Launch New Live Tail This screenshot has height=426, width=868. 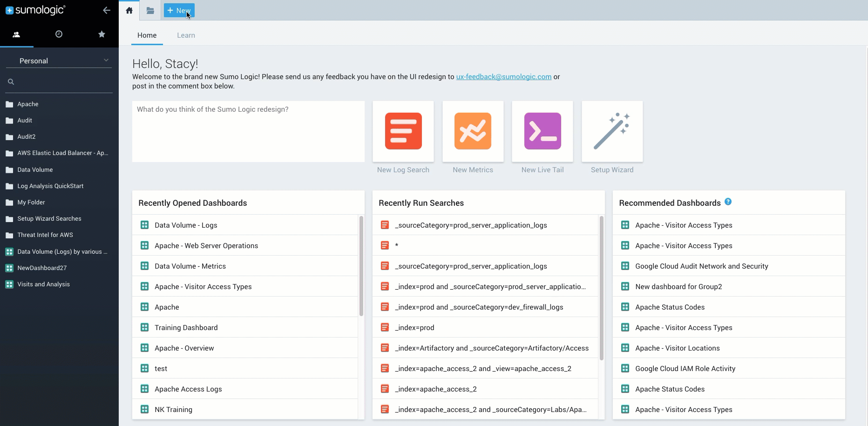(x=542, y=131)
